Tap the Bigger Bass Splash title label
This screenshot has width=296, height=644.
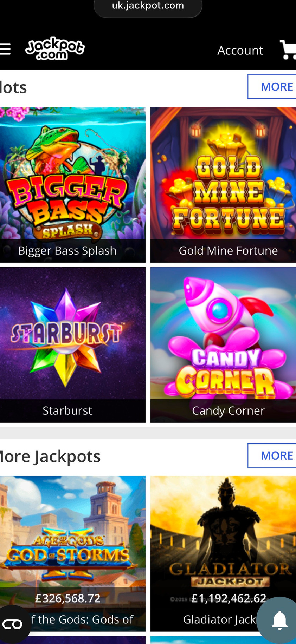[67, 251]
